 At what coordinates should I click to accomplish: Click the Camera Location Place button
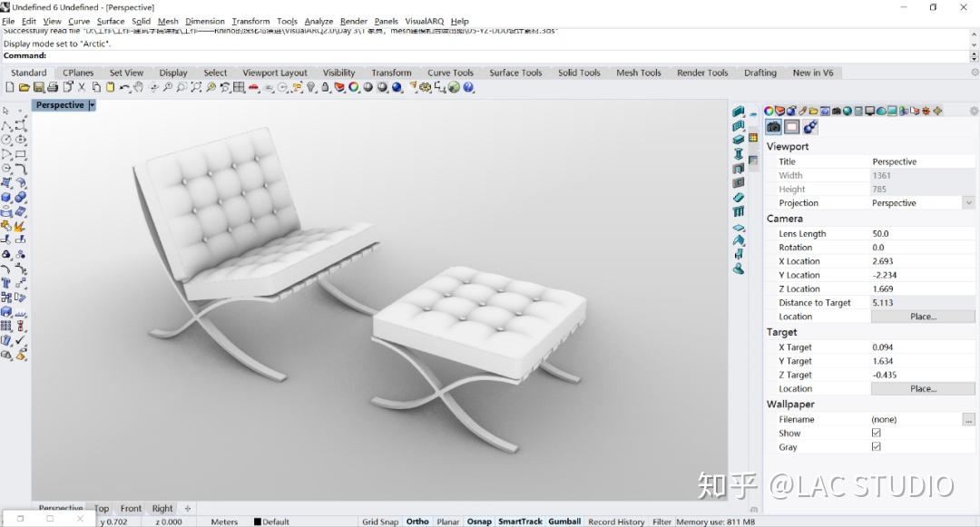pyautogui.click(x=923, y=317)
